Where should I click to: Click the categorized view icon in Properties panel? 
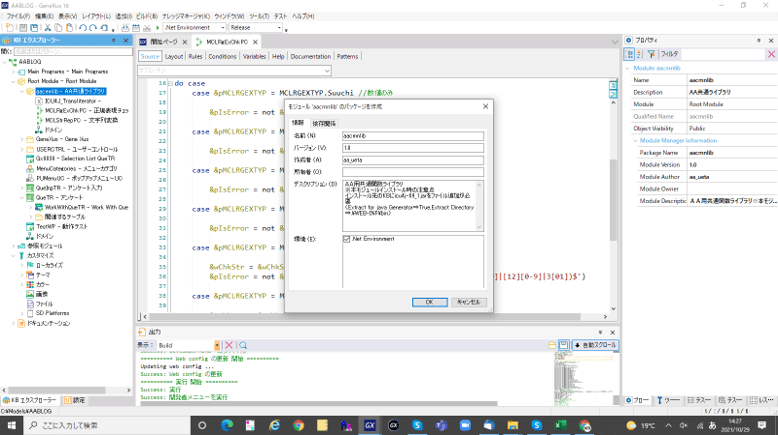click(x=629, y=54)
